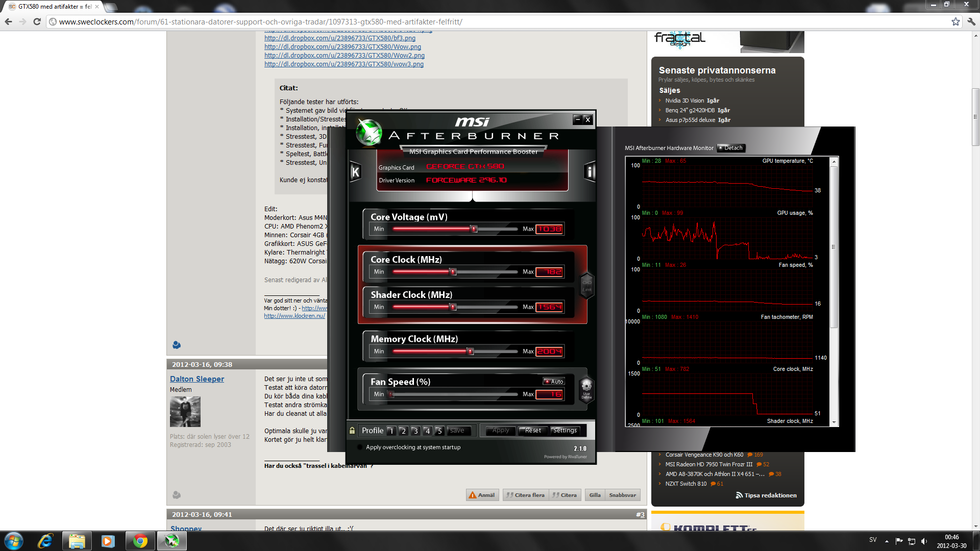Click the Citera quote button
The image size is (980, 551).
pyautogui.click(x=565, y=495)
